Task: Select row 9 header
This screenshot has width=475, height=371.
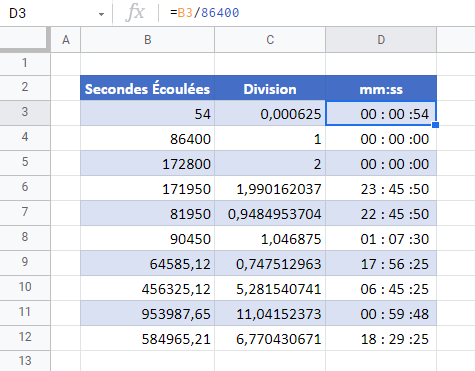Action: (x=25, y=263)
